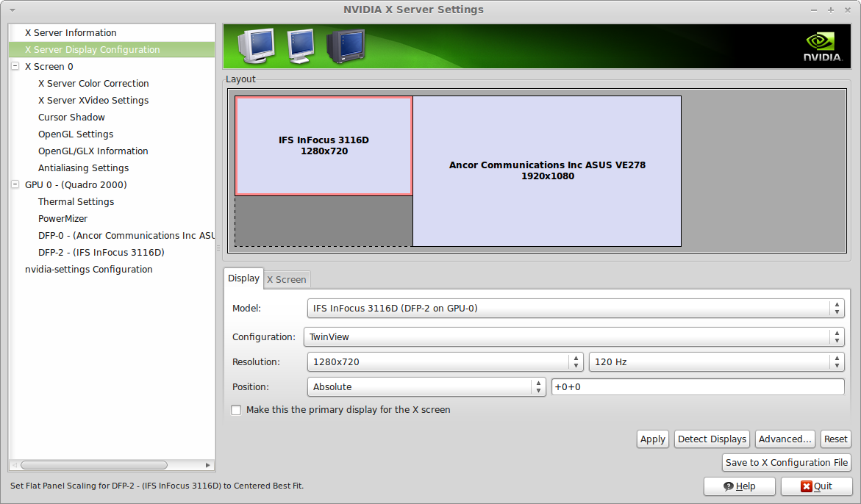Click the Quit button
This screenshot has width=861, height=504.
816,486
